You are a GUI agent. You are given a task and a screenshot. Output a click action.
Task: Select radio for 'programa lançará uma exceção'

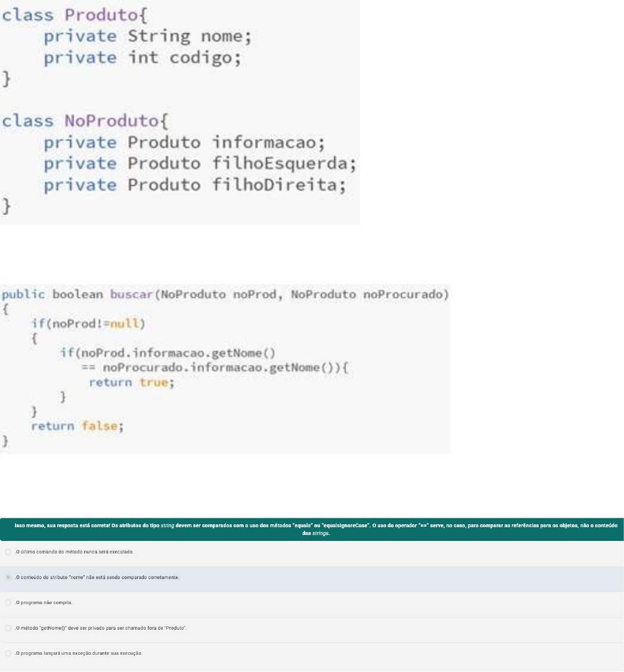(x=7, y=654)
